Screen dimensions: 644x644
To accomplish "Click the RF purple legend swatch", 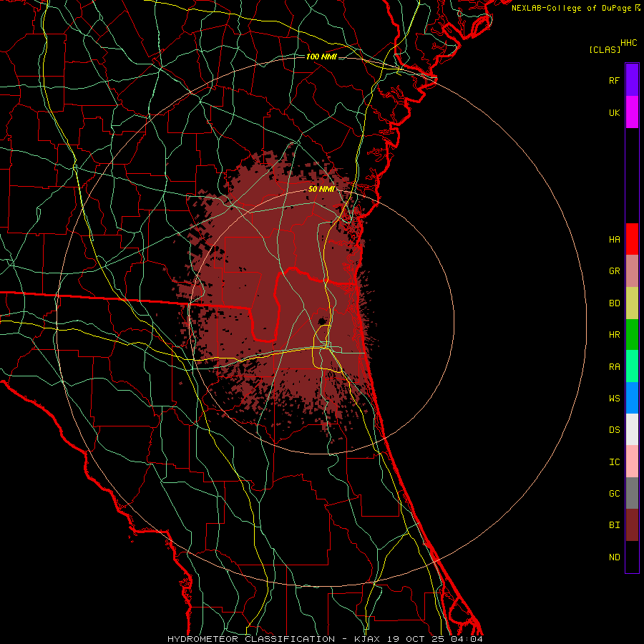I will click(632, 80).
